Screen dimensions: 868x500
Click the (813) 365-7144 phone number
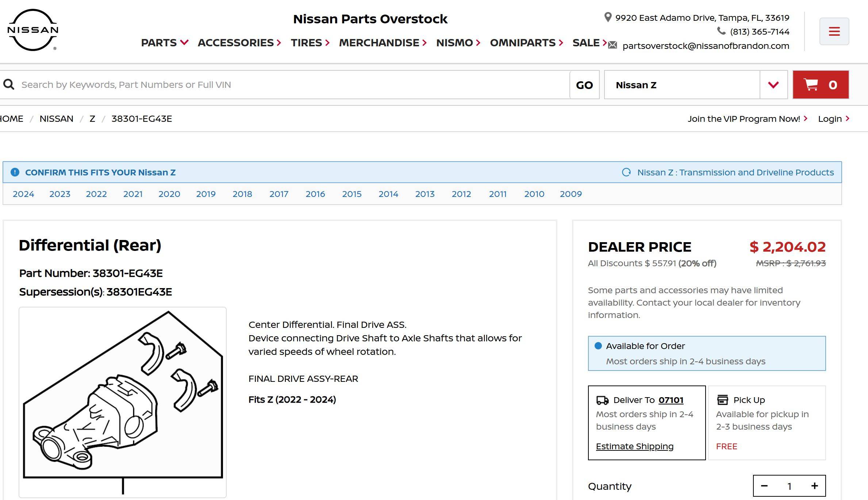pos(760,32)
